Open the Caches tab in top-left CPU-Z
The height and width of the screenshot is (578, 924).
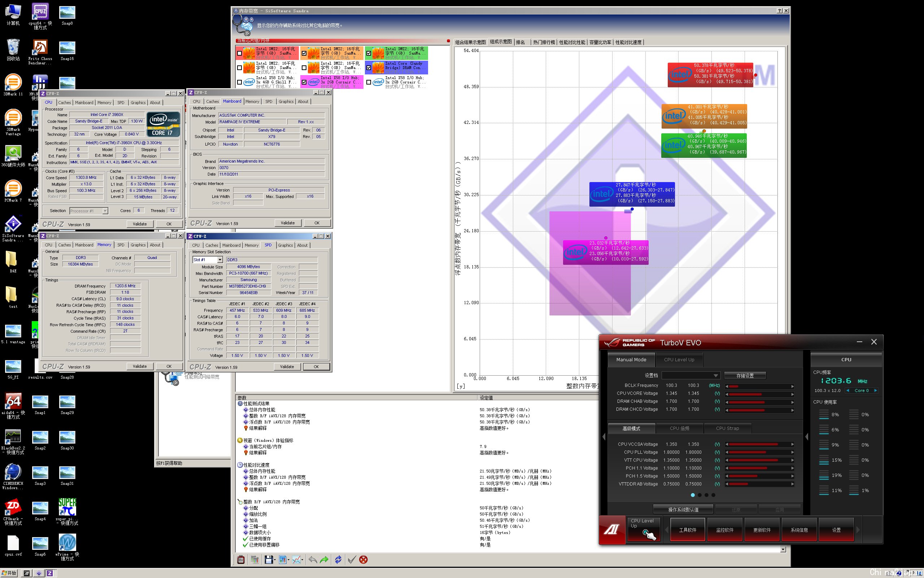point(64,103)
